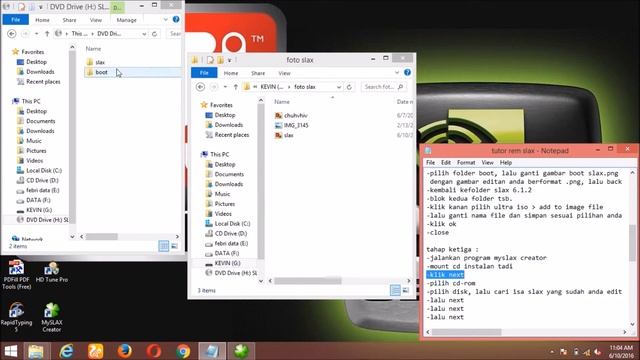The height and width of the screenshot is (360, 640).
Task: Select Pictures in foto slax sidebar
Action: (220, 204)
